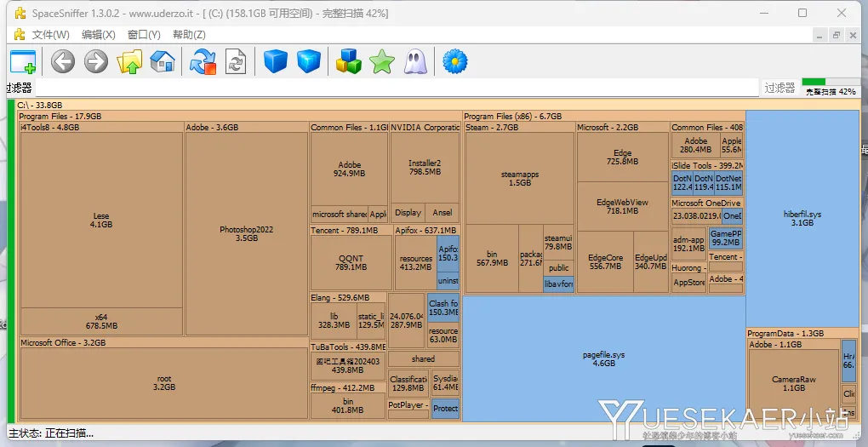Select the QQNT 789.1MB block
This screenshot has height=447, width=868.
pos(351,262)
